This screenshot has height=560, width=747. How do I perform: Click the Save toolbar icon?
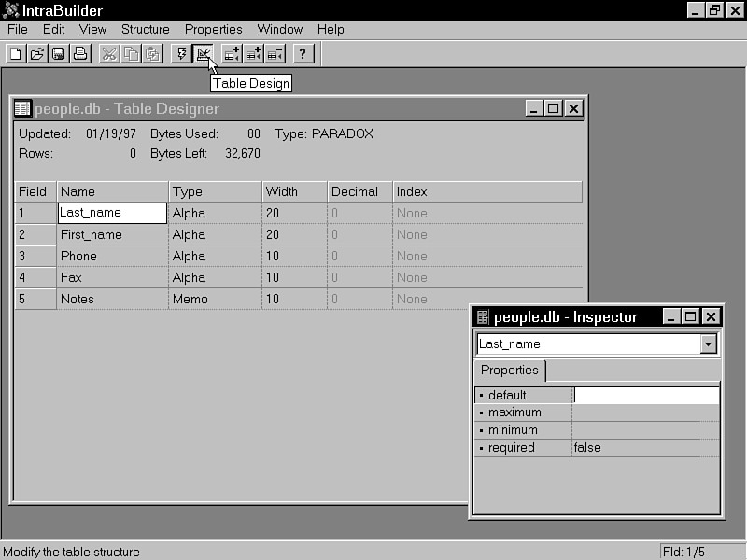pos(58,54)
